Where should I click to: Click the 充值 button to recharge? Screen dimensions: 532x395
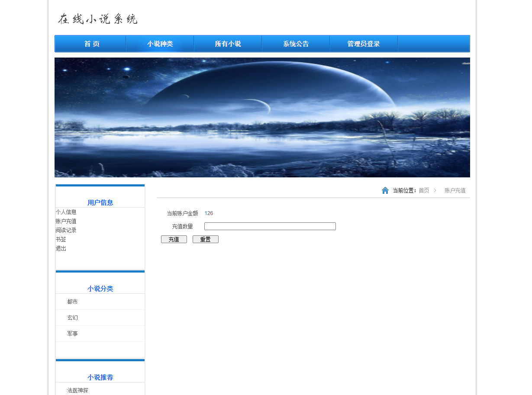(x=174, y=239)
